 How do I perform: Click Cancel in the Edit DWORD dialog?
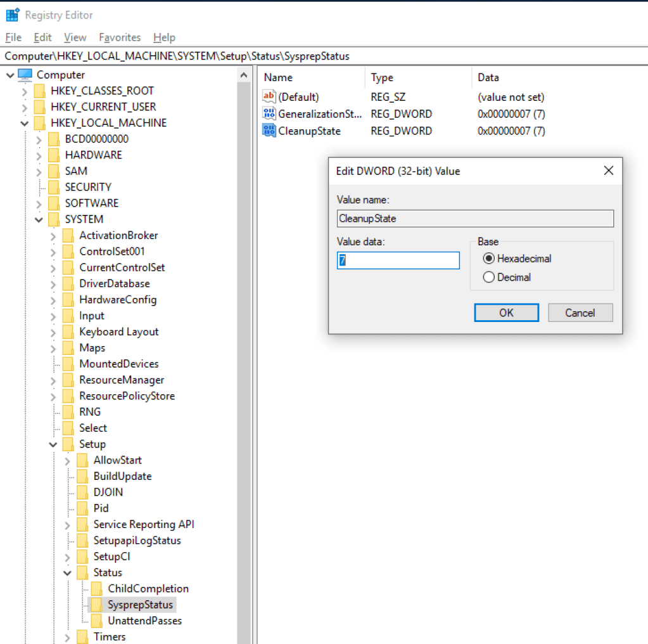(580, 312)
